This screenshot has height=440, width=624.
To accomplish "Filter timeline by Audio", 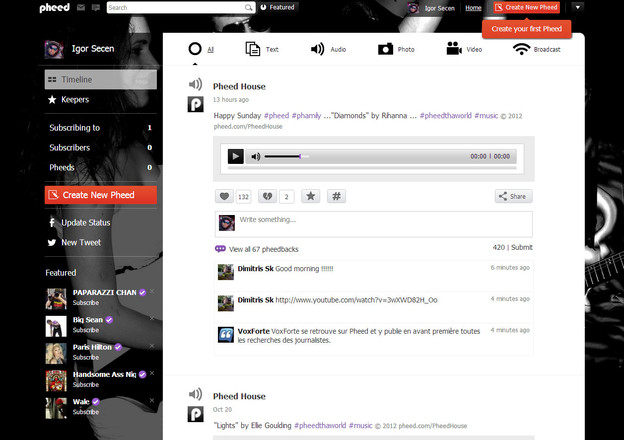I will (x=328, y=49).
